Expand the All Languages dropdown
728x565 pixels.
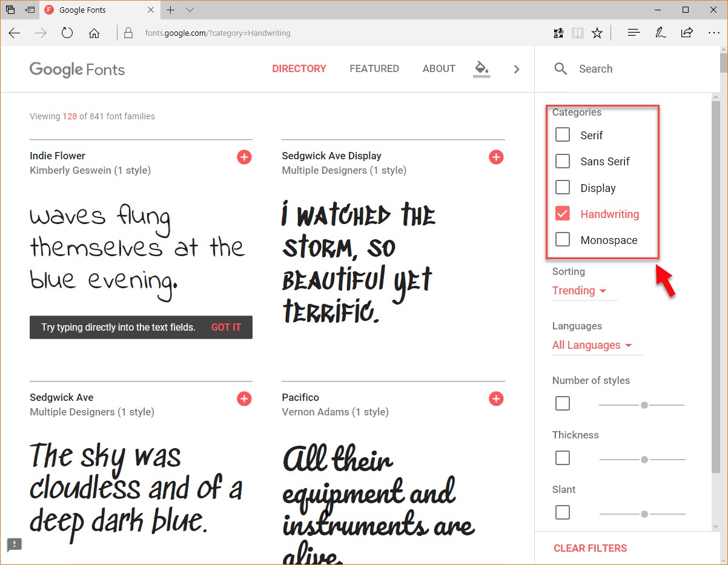592,345
